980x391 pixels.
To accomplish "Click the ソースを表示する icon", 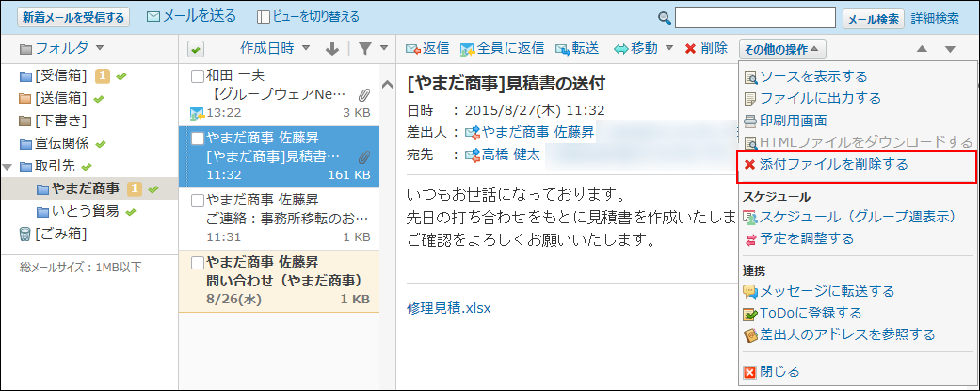I will click(x=750, y=77).
